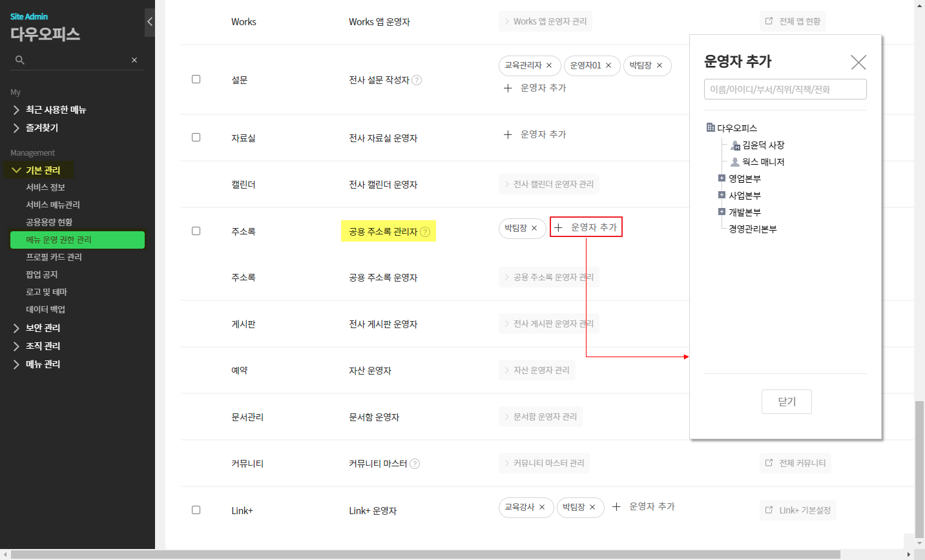Go to 프로필 카드 관리 menu
Image resolution: width=925 pixels, height=560 pixels.
pos(54,257)
